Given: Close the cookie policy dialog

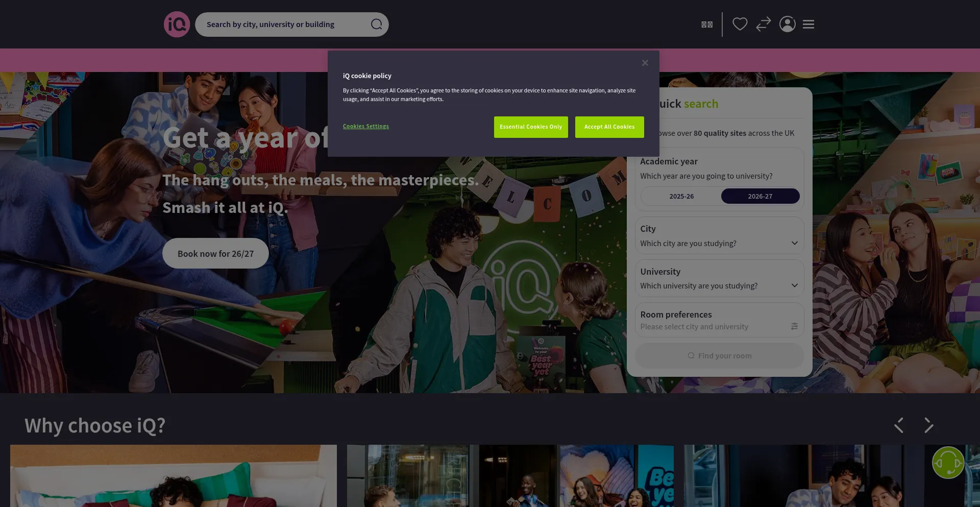Looking at the screenshot, I should tap(645, 63).
